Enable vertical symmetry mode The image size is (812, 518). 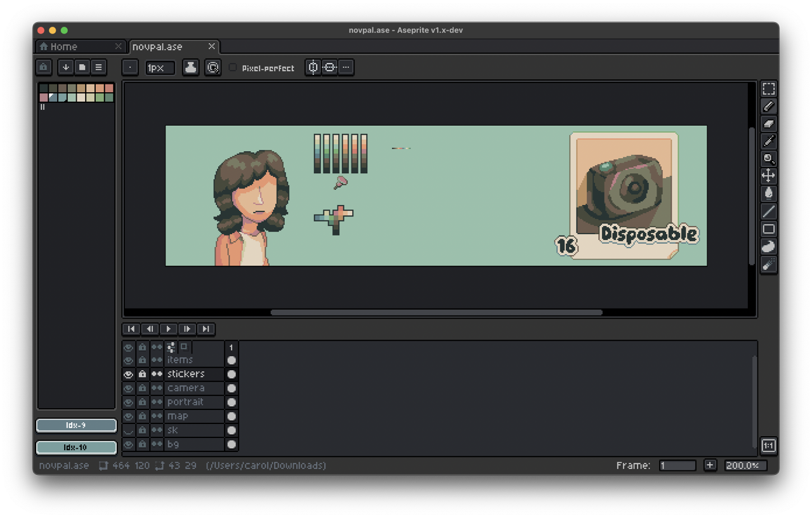[313, 67]
